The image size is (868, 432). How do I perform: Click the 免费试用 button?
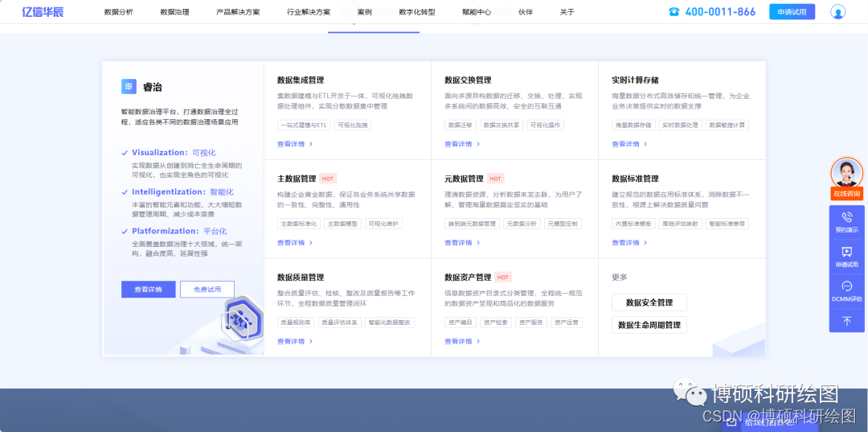tap(207, 289)
